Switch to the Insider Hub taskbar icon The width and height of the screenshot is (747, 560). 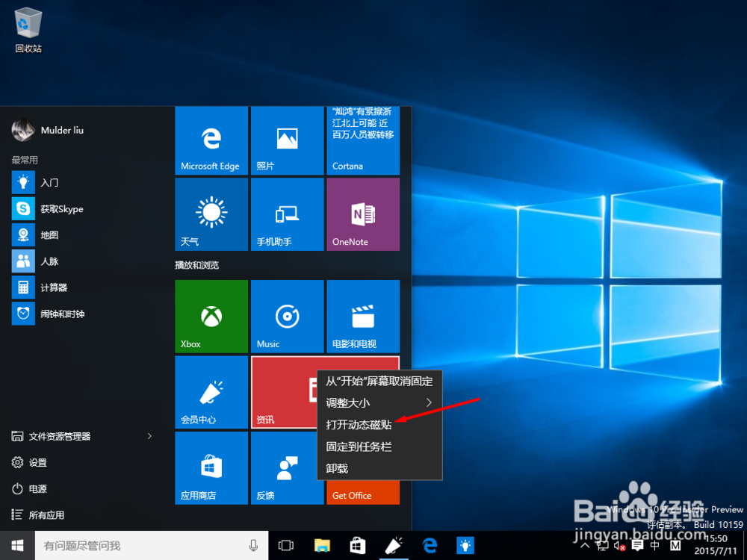pyautogui.click(x=394, y=545)
